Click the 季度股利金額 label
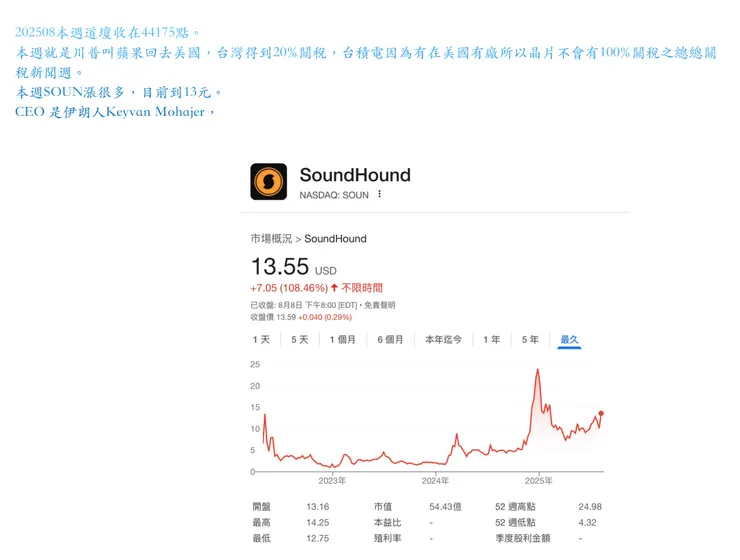This screenshot has height=560, width=740. pyautogui.click(x=522, y=538)
